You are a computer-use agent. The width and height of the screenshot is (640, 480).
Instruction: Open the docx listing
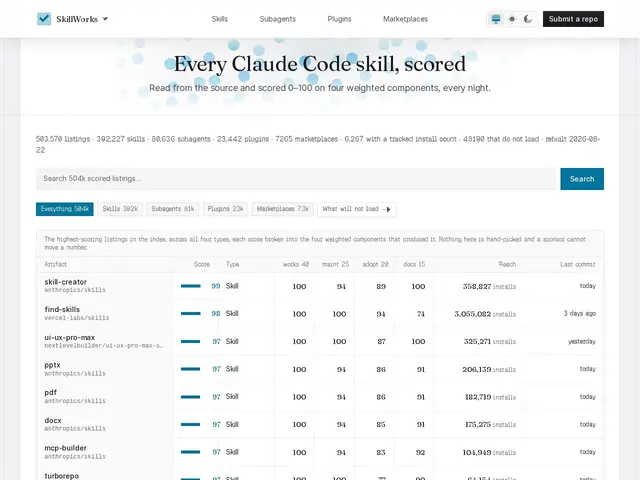(53, 420)
